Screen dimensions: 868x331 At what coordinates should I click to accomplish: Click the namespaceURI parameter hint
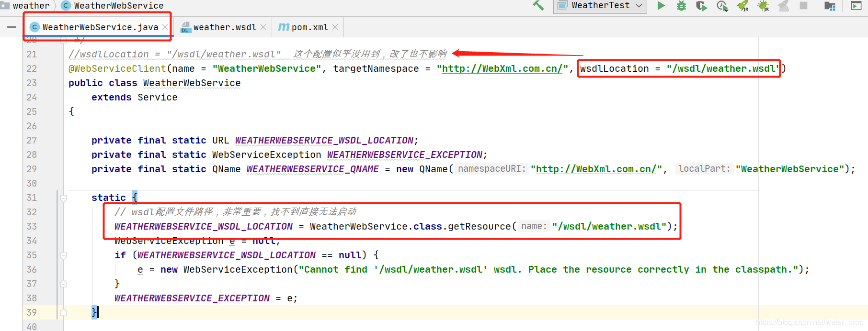[491, 169]
